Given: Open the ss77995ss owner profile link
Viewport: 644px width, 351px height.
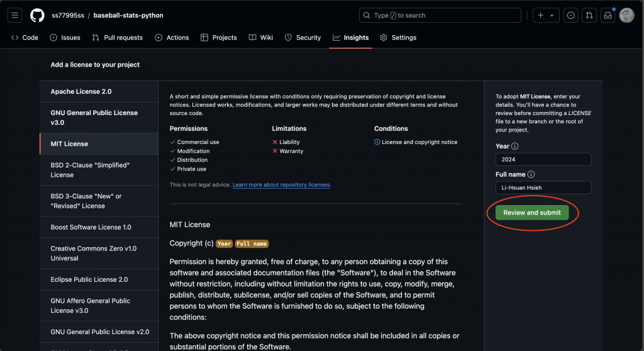Looking at the screenshot, I should tap(68, 15).
